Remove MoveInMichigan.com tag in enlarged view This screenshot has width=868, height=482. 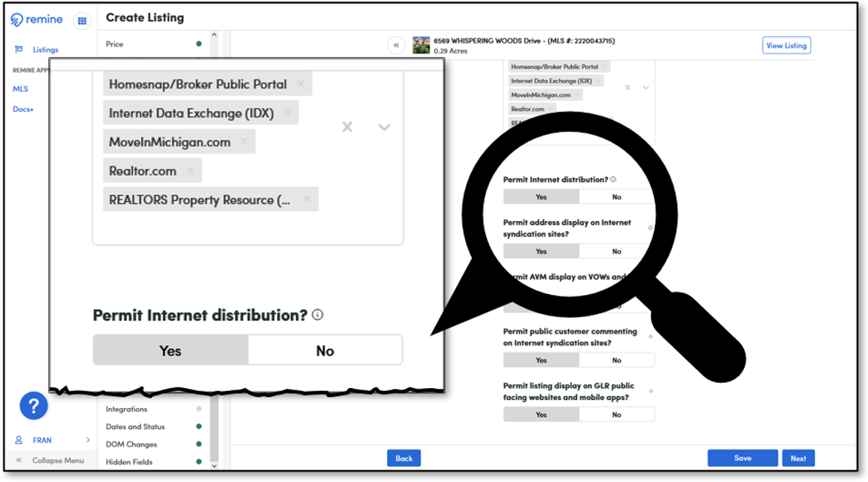[244, 142]
